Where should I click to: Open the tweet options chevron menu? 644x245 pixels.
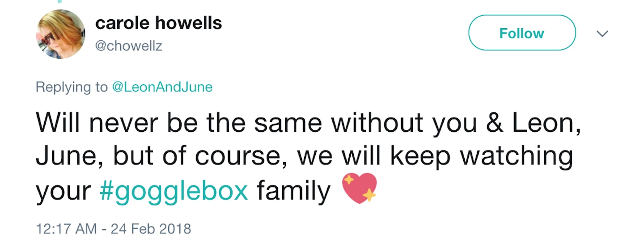pyautogui.click(x=603, y=34)
